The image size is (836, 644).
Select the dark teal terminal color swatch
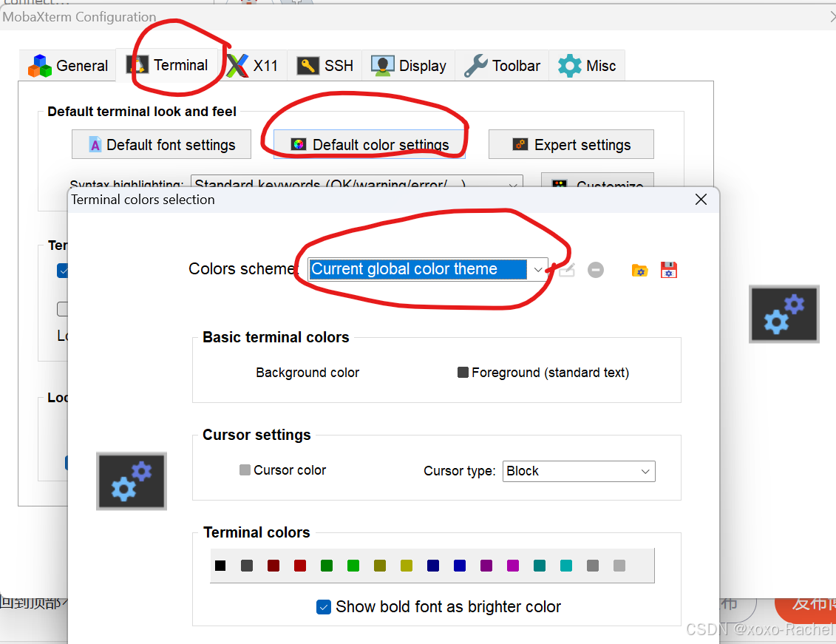tap(540, 566)
